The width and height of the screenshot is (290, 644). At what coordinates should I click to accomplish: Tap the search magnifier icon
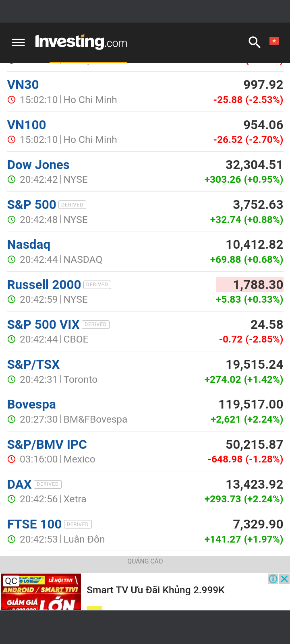(x=254, y=42)
